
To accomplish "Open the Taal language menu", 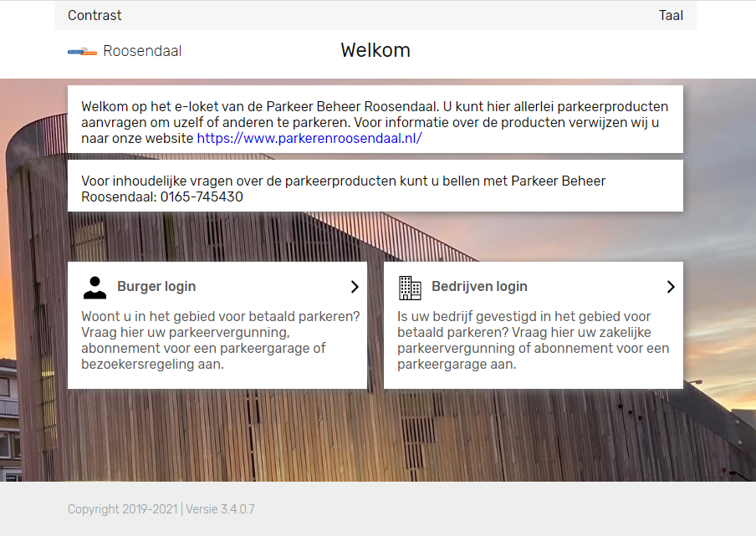I will tap(671, 15).
